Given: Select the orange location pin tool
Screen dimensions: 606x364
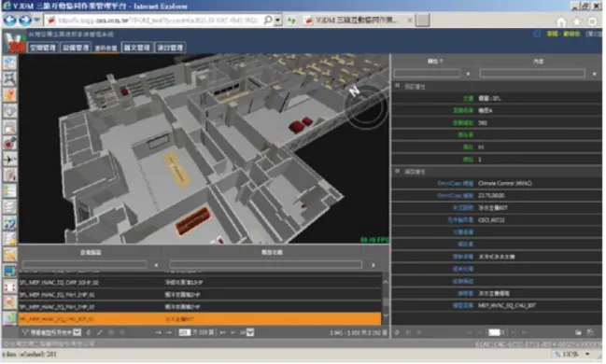Looking at the screenshot, I should click(9, 95).
